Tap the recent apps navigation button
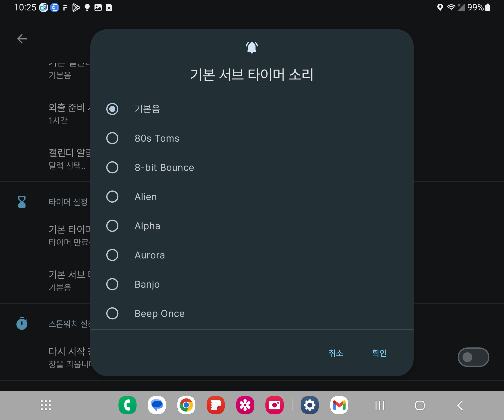 coord(380,405)
